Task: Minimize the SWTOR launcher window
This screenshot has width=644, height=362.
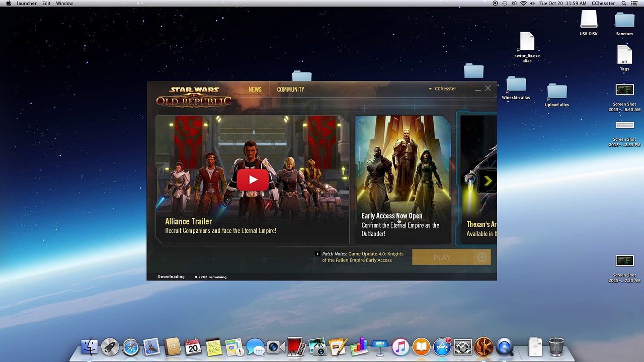Action: 477,89
